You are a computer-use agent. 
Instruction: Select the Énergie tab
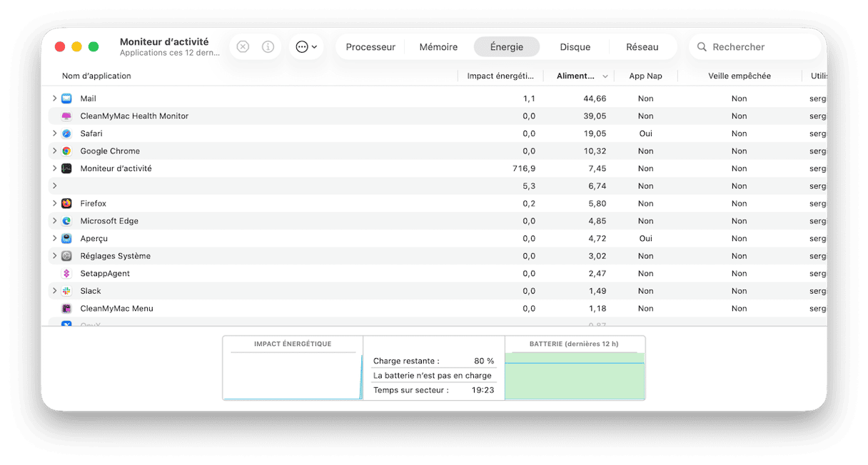507,47
